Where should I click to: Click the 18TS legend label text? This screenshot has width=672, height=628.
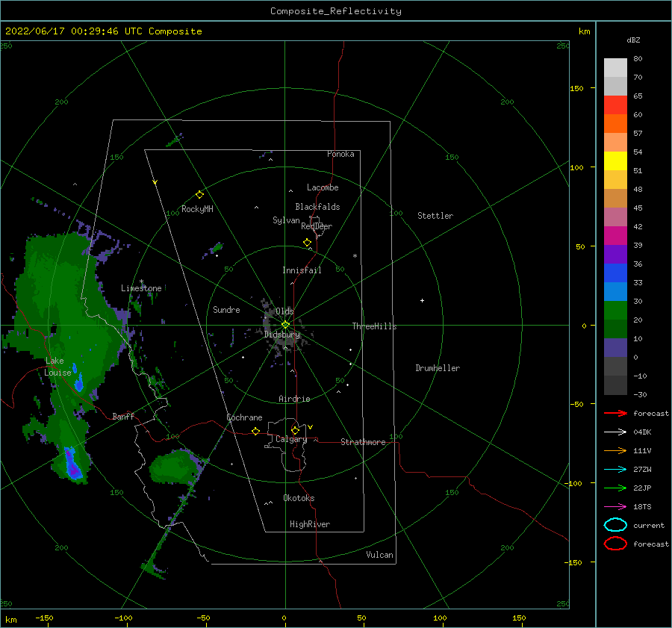tap(642, 507)
